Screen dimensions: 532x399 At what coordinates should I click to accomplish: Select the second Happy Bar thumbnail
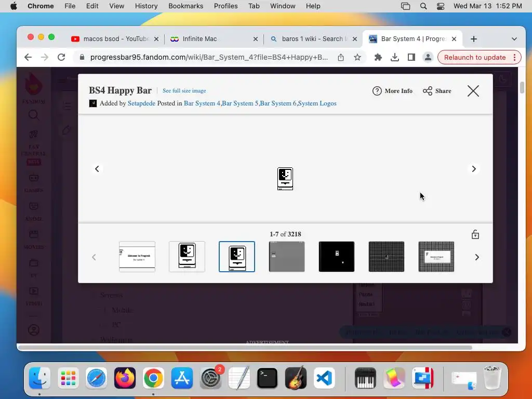point(187,257)
